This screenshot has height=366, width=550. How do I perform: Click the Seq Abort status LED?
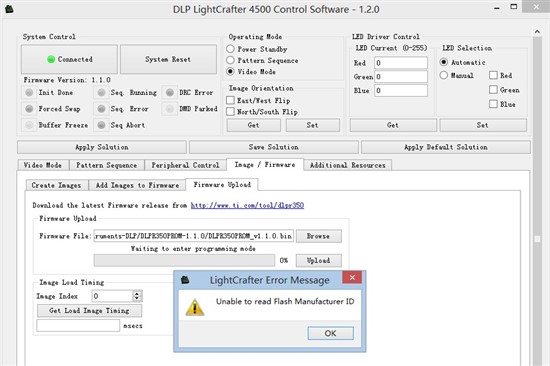101,125
